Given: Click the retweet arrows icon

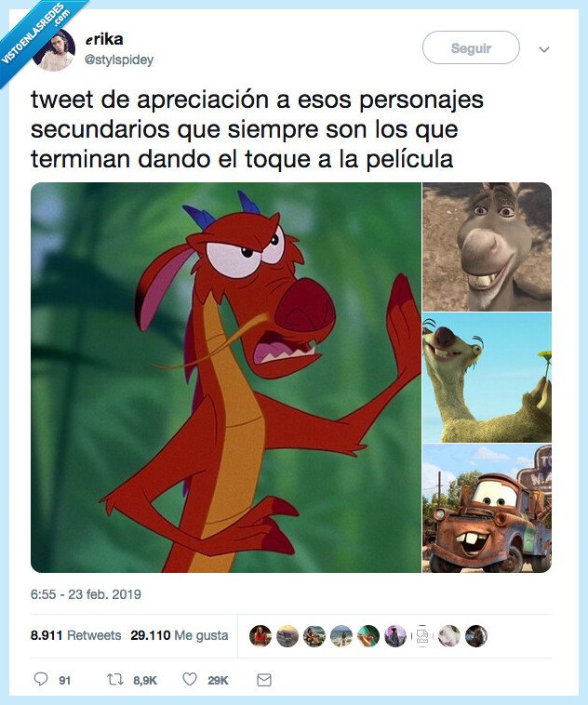Looking at the screenshot, I should pyautogui.click(x=115, y=679).
